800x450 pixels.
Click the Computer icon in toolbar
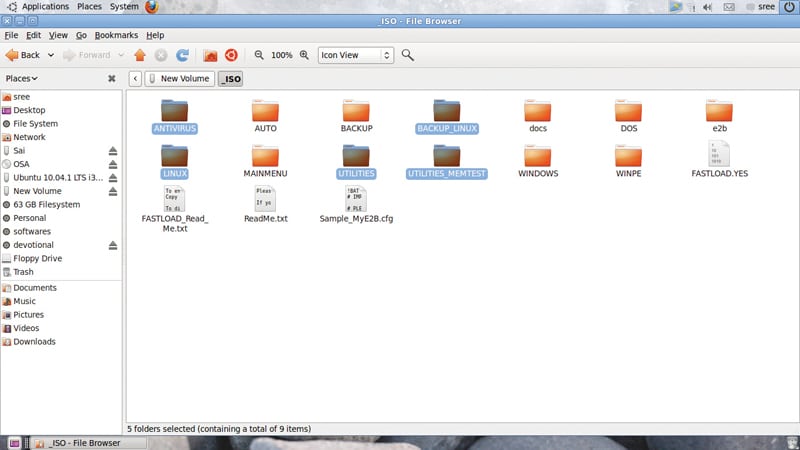point(231,55)
